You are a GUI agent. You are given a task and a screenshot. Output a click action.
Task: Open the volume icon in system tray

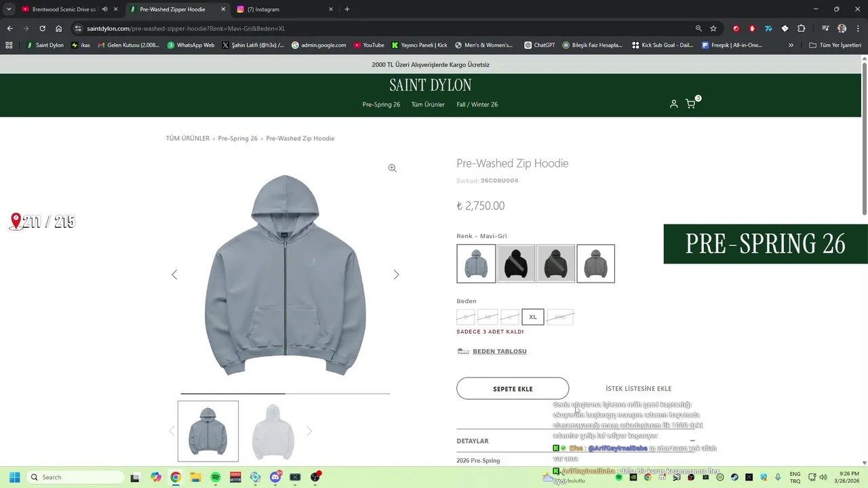click(x=823, y=477)
